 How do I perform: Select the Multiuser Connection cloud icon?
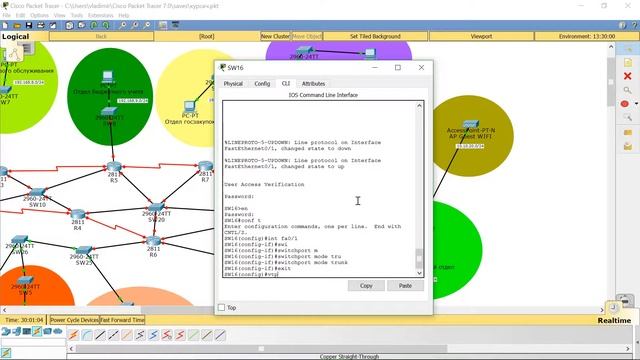pos(58,331)
